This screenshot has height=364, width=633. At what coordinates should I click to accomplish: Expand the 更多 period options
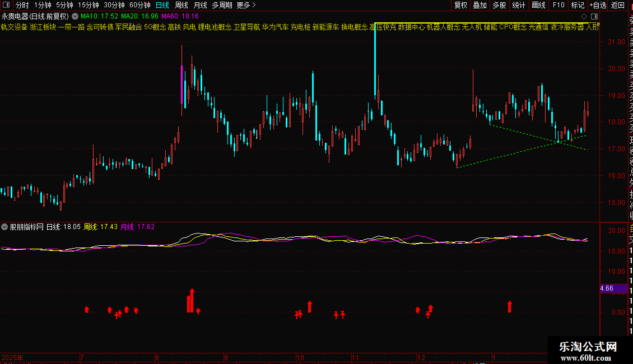click(246, 5)
